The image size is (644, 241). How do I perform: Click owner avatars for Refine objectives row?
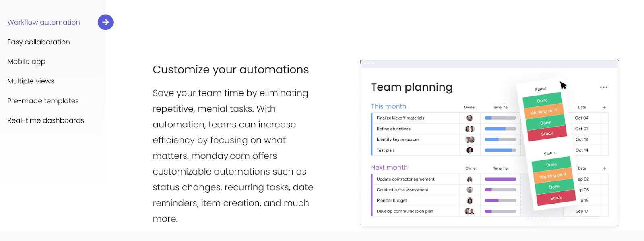click(469, 129)
